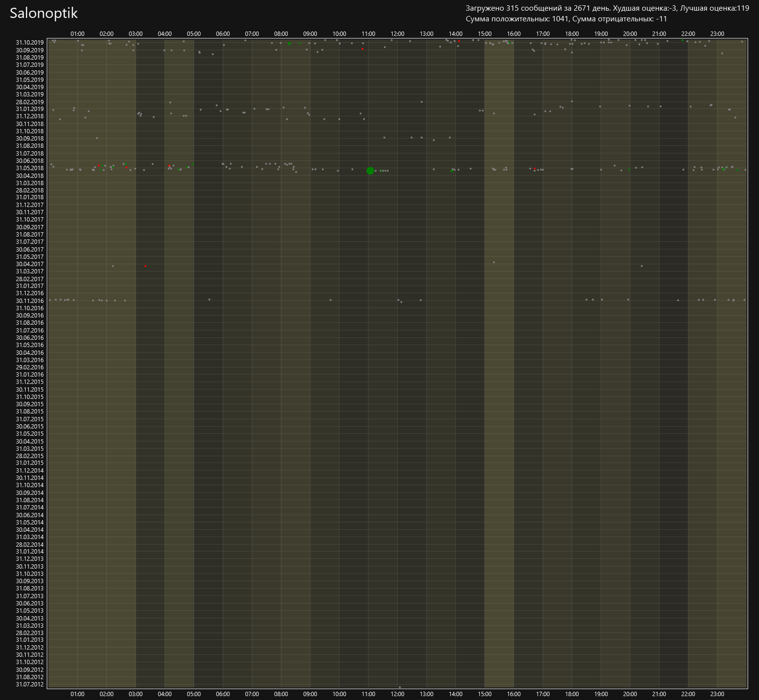
Task: Select the 31.12.2013 date label
Action: tap(30, 559)
